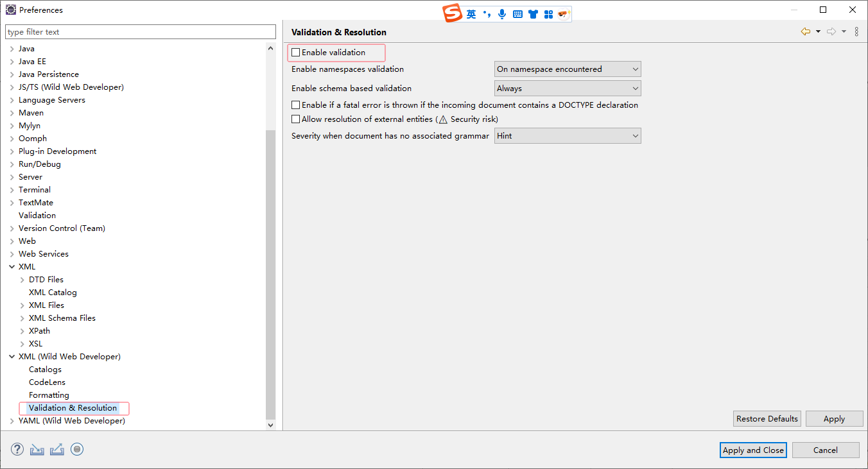
Task: Click Sogou punctuation mode icon
Action: coord(487,14)
